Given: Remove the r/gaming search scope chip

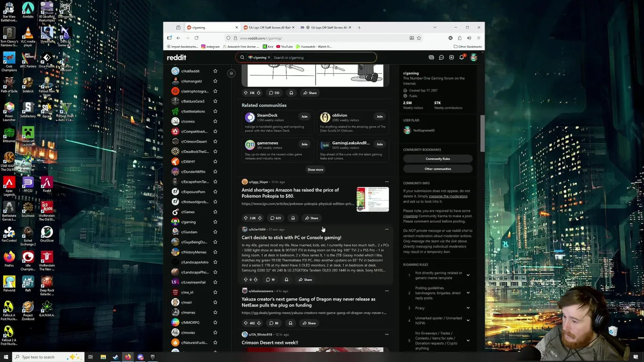Looking at the screenshot, I should (x=269, y=57).
